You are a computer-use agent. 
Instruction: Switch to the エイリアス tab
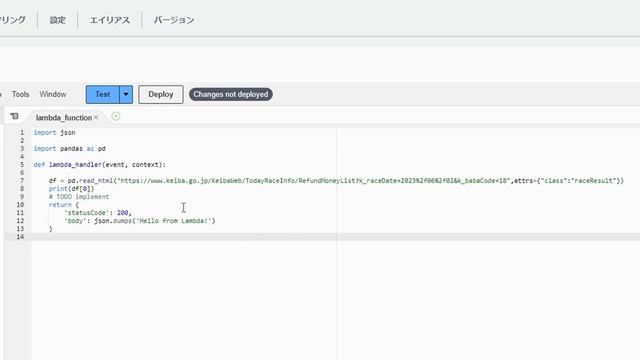point(110,20)
